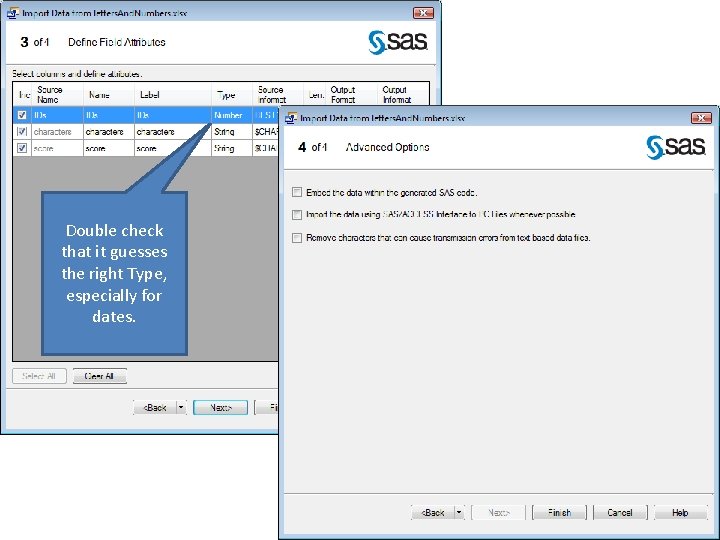The width and height of the screenshot is (720, 540).
Task: Click Next in the Define Field Attributes window
Action: point(220,407)
